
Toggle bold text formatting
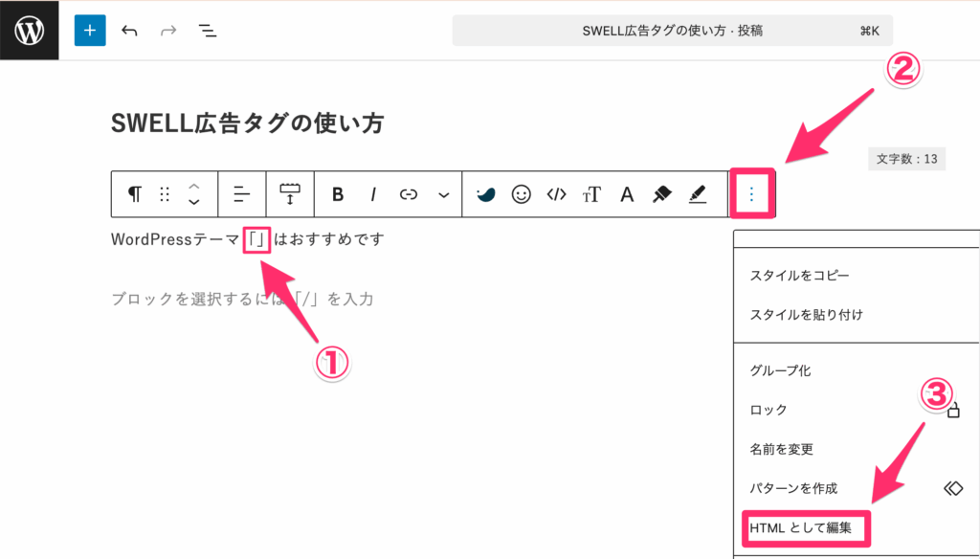click(337, 194)
